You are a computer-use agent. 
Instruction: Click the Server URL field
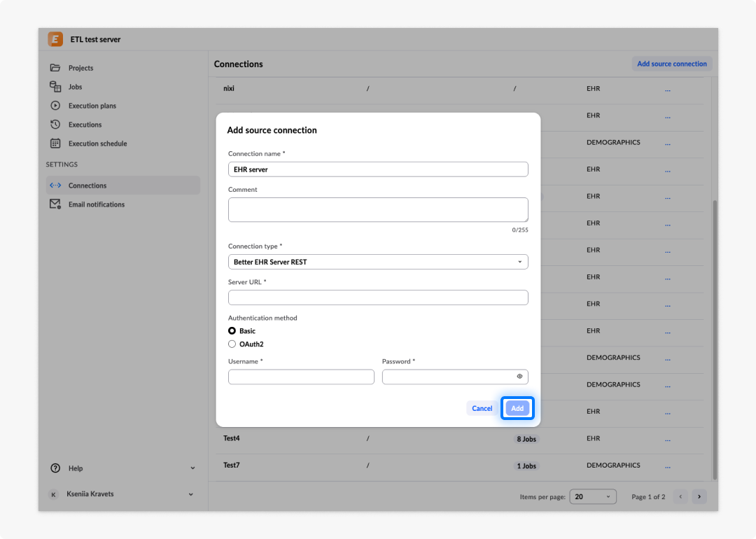point(378,297)
